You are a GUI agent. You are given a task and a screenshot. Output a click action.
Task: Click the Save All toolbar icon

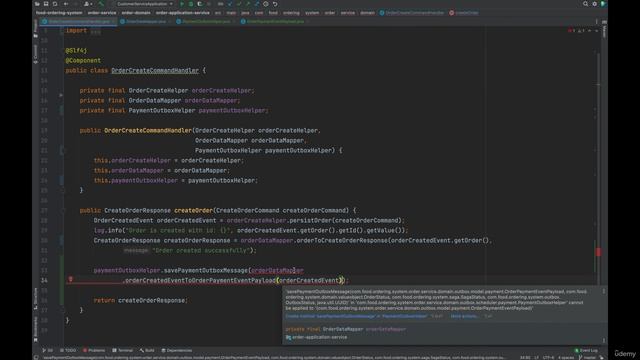click(x=46, y=4)
